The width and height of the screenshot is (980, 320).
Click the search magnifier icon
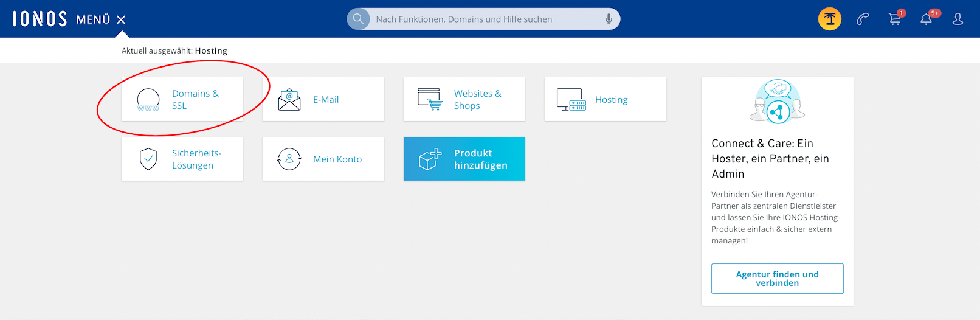coord(358,19)
